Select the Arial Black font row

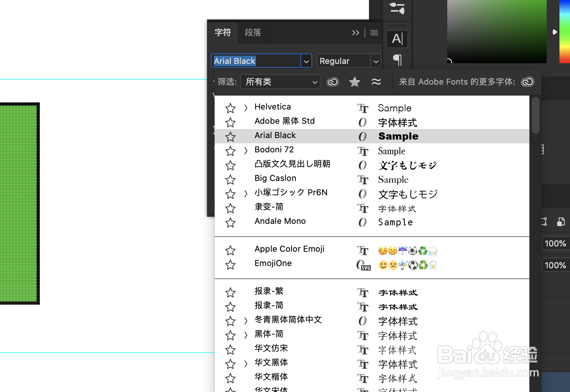(x=372, y=136)
